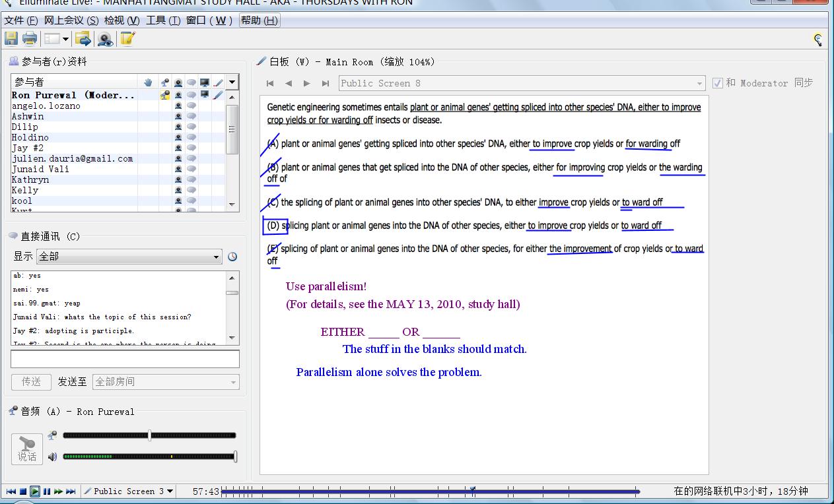Click the microphone icon beside mic slider
834x504 pixels.
coord(52,435)
